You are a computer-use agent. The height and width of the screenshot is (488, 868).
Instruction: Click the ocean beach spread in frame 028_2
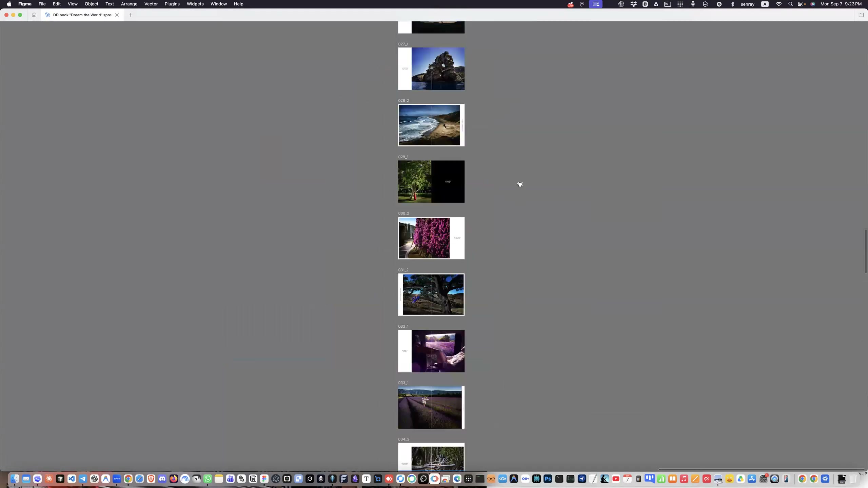[431, 125]
